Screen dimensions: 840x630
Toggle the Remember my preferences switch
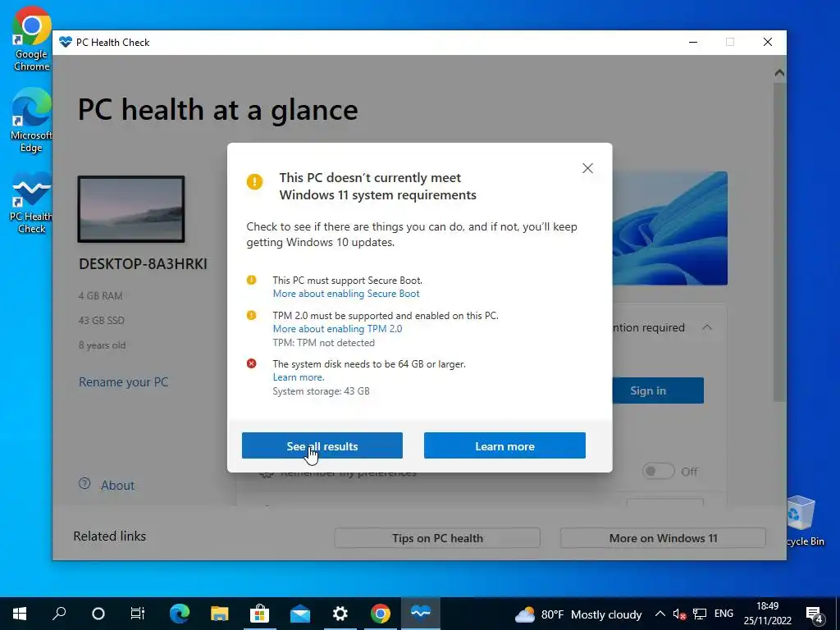[658, 472]
